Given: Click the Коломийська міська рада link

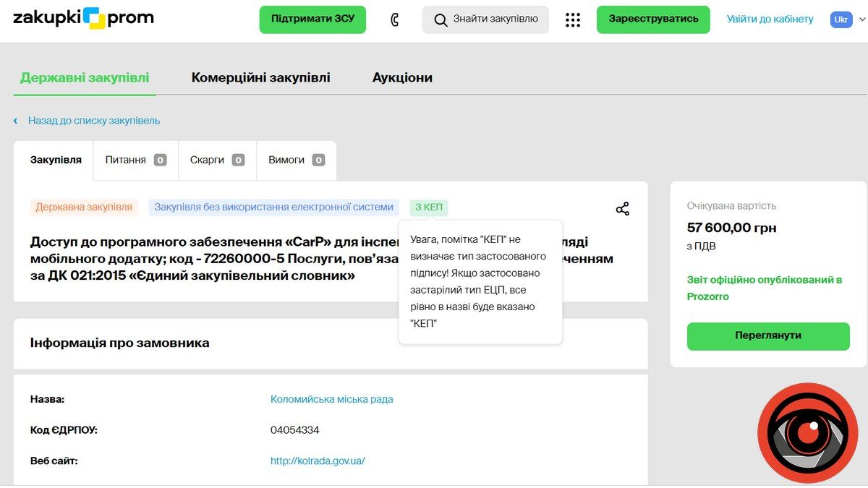Looking at the screenshot, I should (330, 398).
